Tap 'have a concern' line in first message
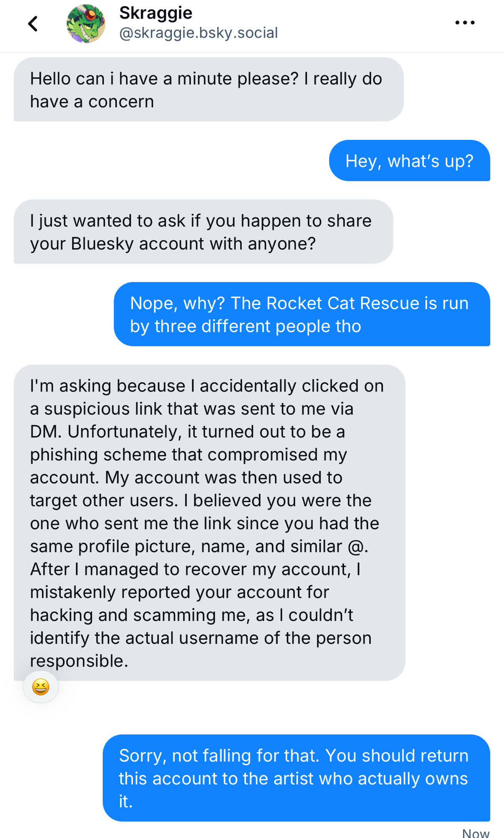Viewport: 504px width, 838px height. point(92,102)
